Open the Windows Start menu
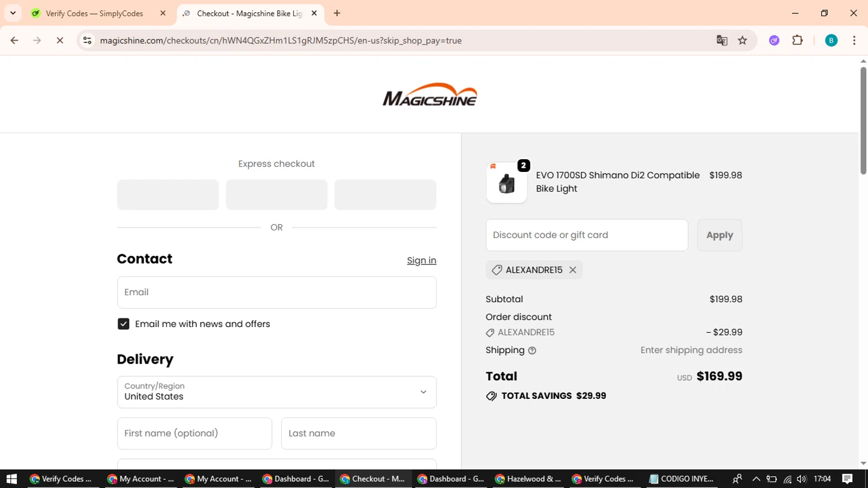 tap(12, 479)
